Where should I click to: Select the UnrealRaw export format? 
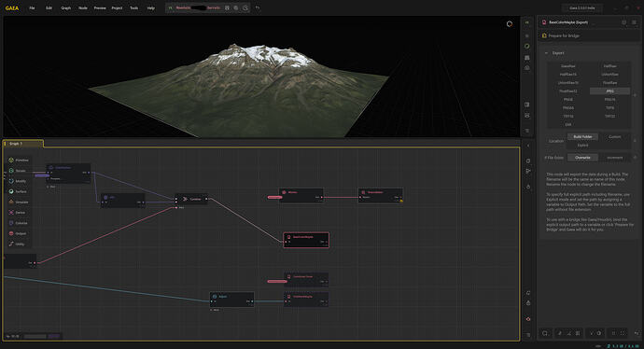click(609, 75)
